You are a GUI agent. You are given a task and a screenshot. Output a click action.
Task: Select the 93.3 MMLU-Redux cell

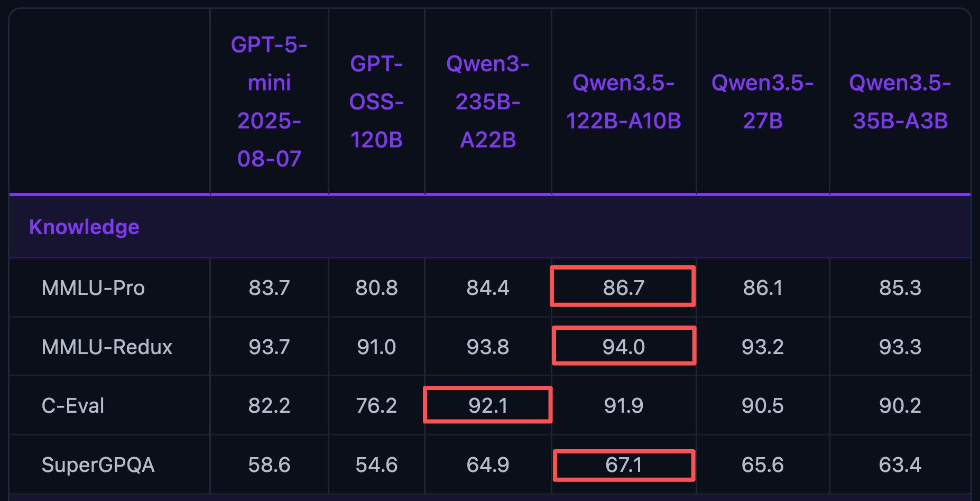tap(900, 347)
